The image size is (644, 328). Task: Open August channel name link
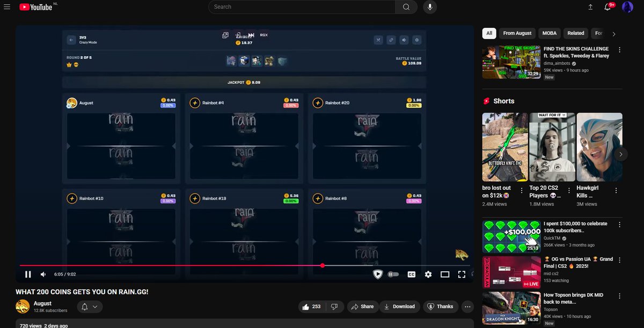[43, 303]
